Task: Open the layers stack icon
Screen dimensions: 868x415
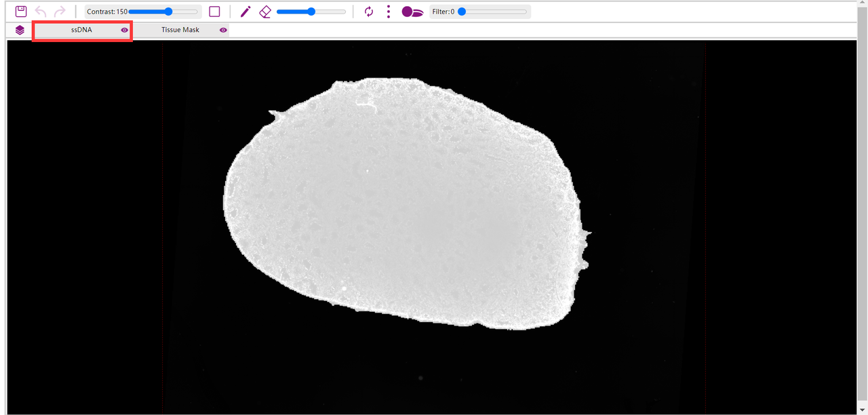Action: (x=20, y=30)
